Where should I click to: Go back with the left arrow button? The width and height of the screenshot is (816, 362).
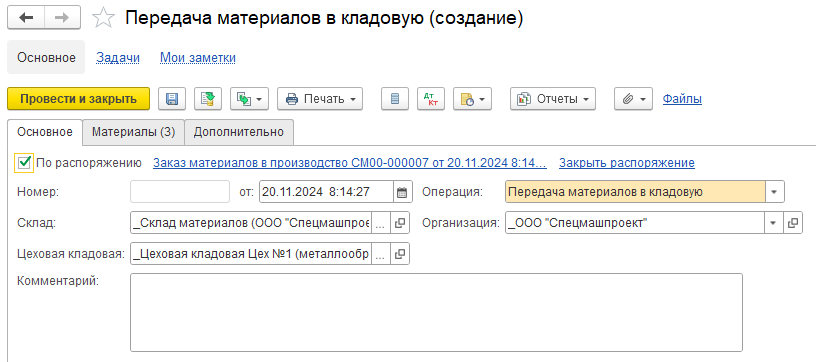click(26, 18)
